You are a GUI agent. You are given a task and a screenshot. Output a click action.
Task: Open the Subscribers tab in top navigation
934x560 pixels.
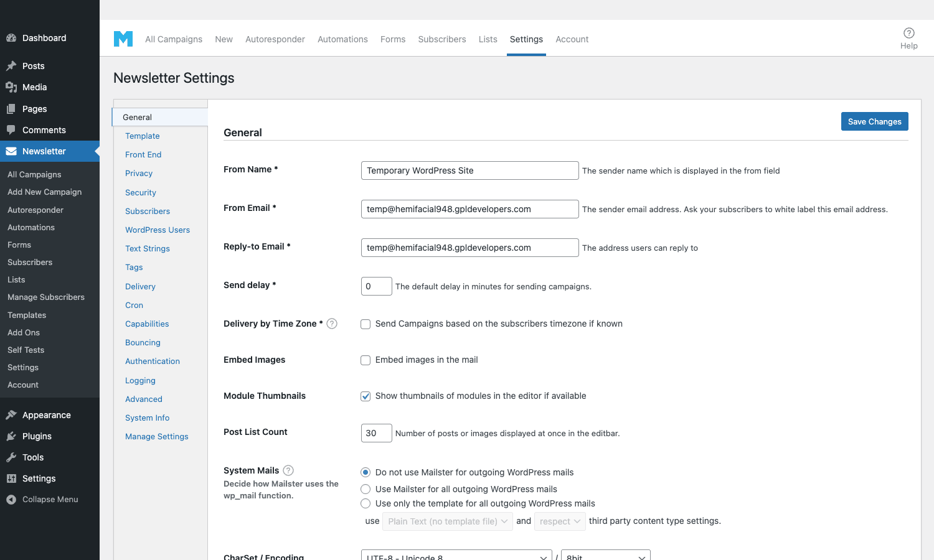click(x=442, y=39)
